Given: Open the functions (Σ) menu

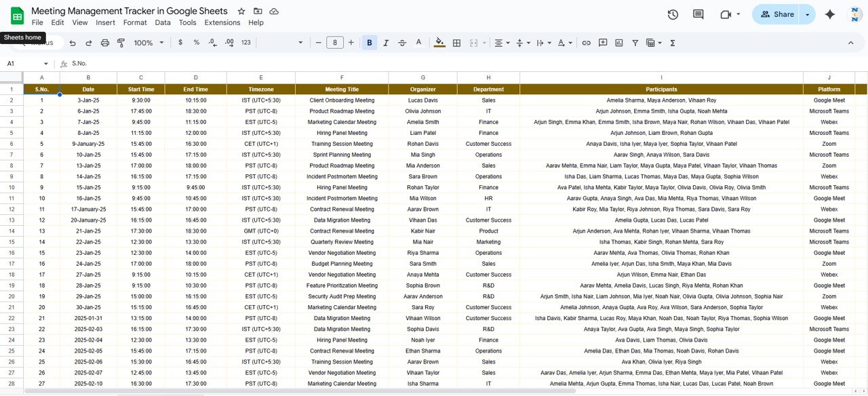Looking at the screenshot, I should (x=672, y=42).
